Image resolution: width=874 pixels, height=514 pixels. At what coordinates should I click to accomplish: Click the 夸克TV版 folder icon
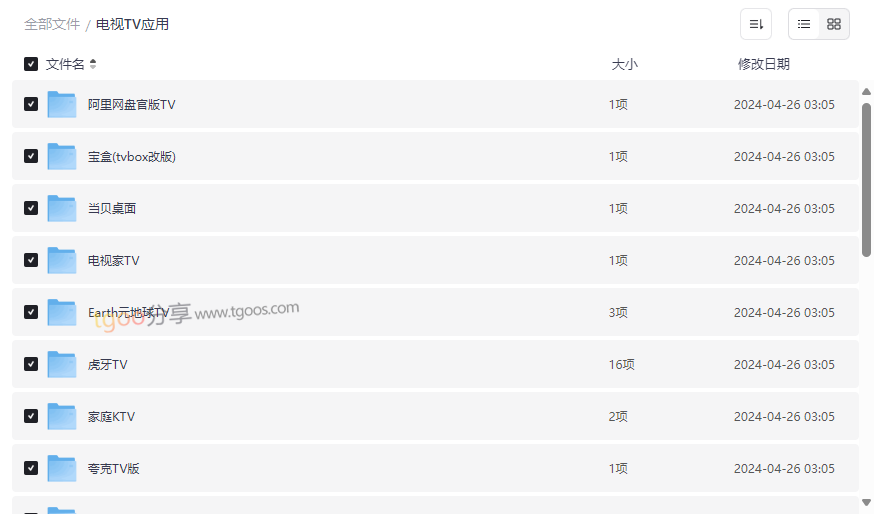62,468
